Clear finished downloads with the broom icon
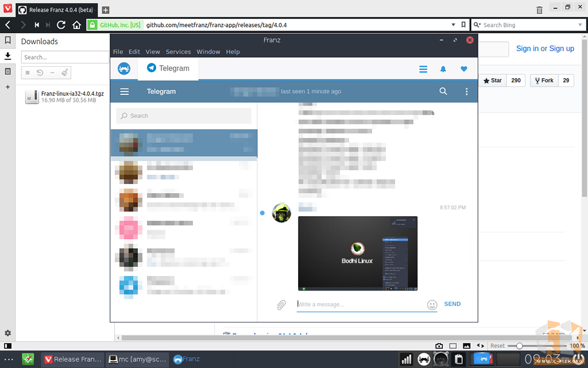 click(x=64, y=72)
